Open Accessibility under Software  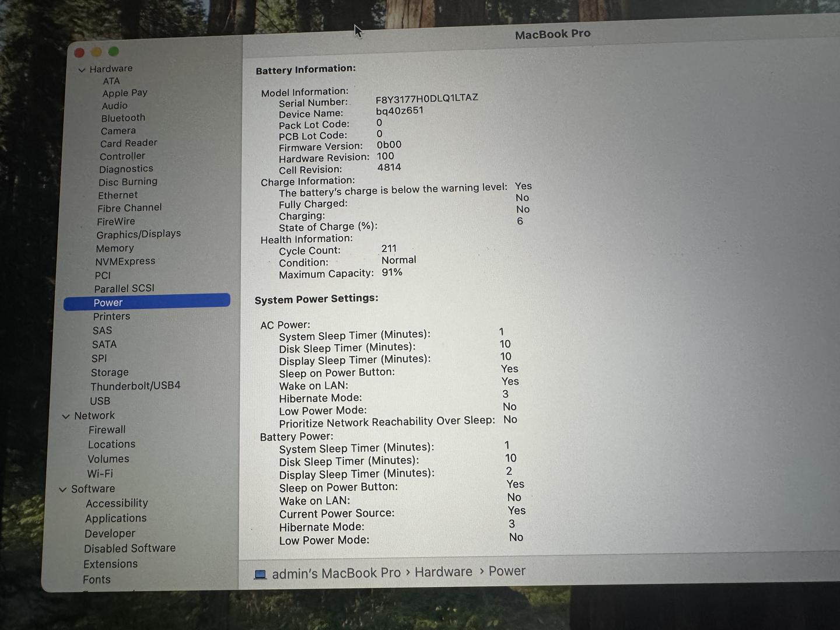tap(117, 503)
